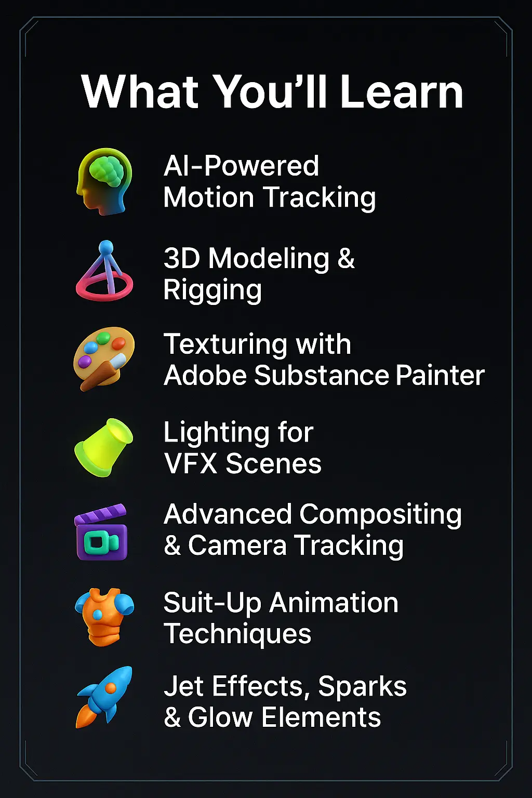Select Advanced Compositing & Camera Tracking
532x798 pixels.
click(313, 530)
